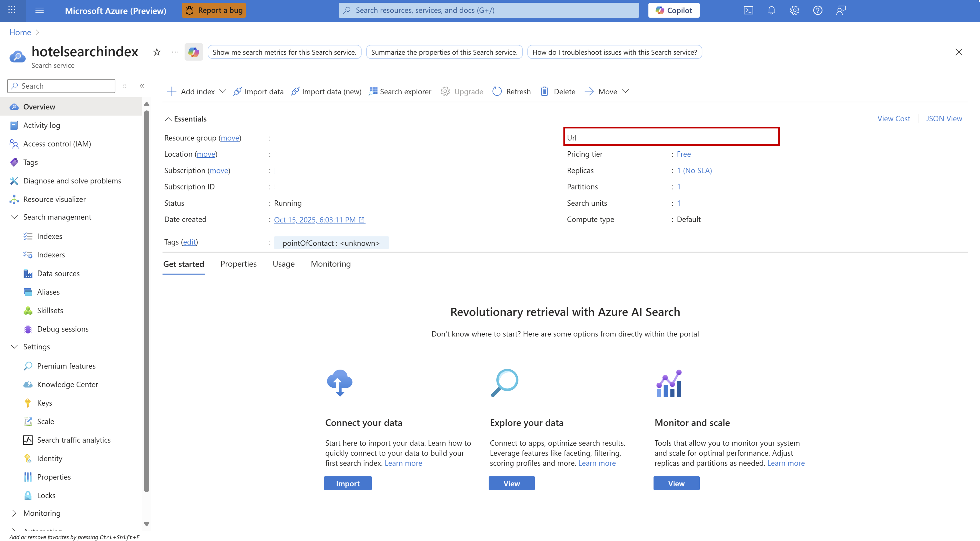980x541 pixels.
Task: Click the Copilot icon next to title
Action: [194, 52]
